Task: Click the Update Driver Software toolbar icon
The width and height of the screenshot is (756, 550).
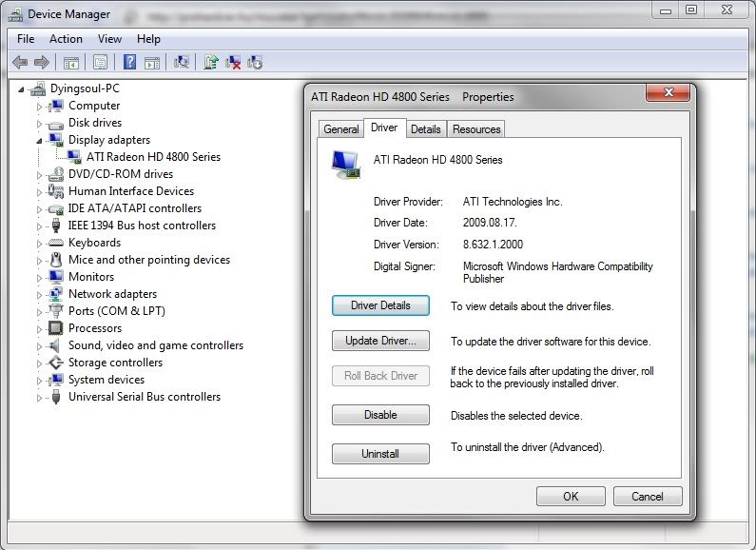Action: tap(211, 62)
